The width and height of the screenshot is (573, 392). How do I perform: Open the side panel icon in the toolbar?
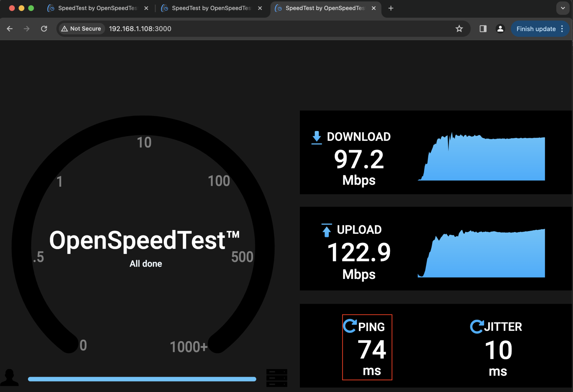(x=483, y=29)
